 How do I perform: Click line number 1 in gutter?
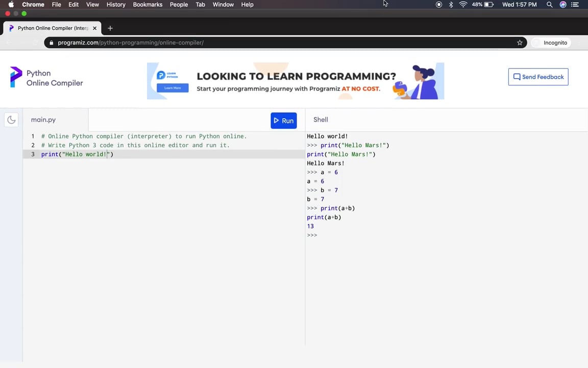(33, 136)
